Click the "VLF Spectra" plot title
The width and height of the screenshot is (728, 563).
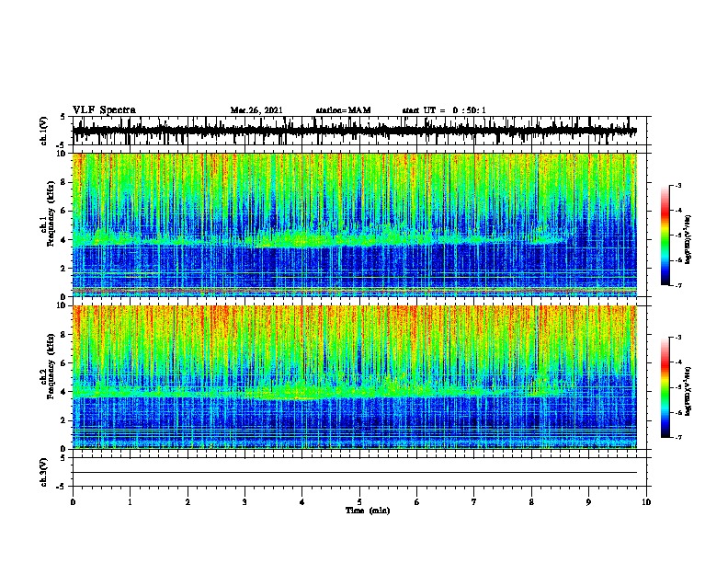tap(104, 110)
